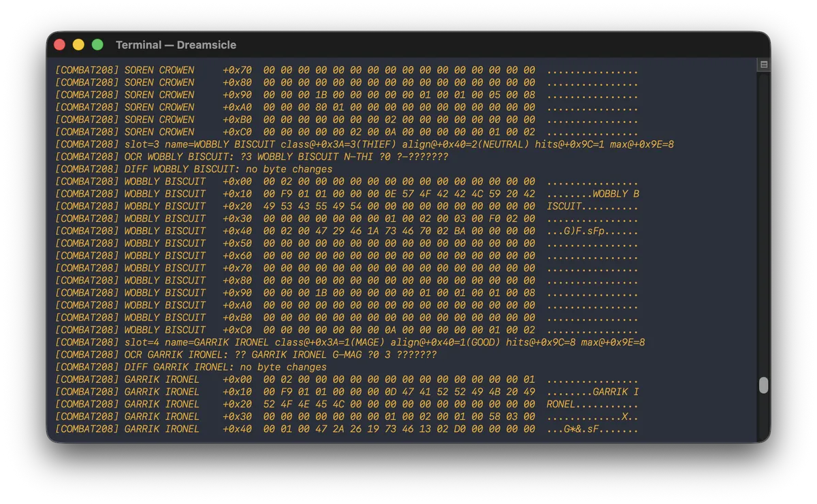
Task: Click the SOREN CROWEN +0x70 row
Action: click(347, 70)
